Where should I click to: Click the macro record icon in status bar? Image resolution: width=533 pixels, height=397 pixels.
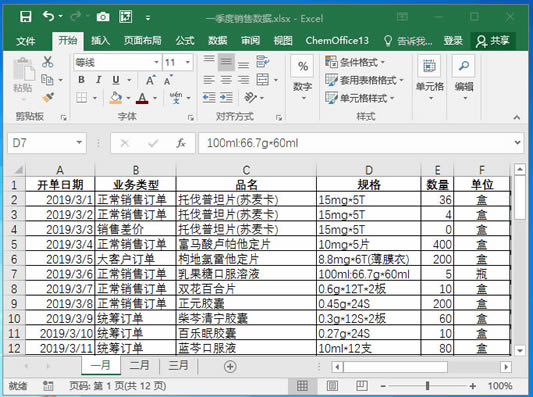click(x=48, y=386)
